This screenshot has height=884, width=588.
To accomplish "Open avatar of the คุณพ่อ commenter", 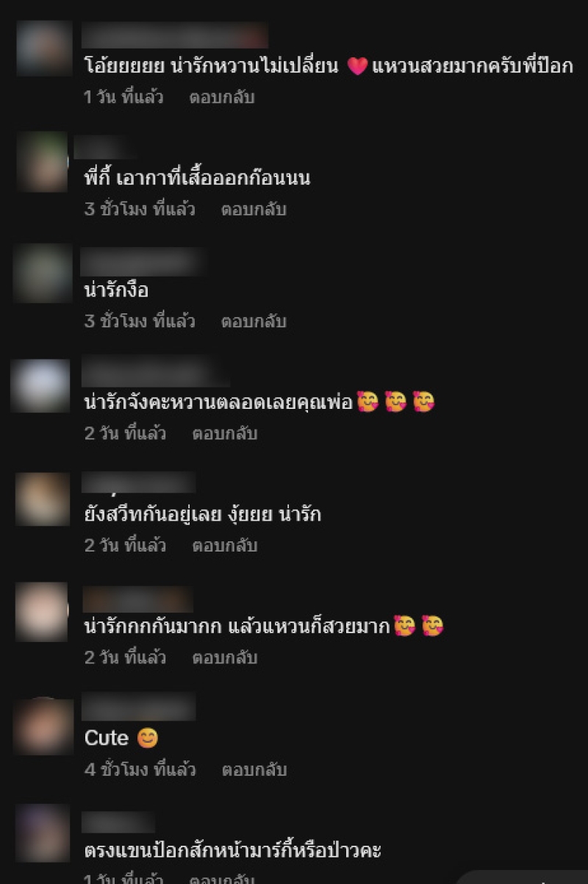I will [x=41, y=385].
